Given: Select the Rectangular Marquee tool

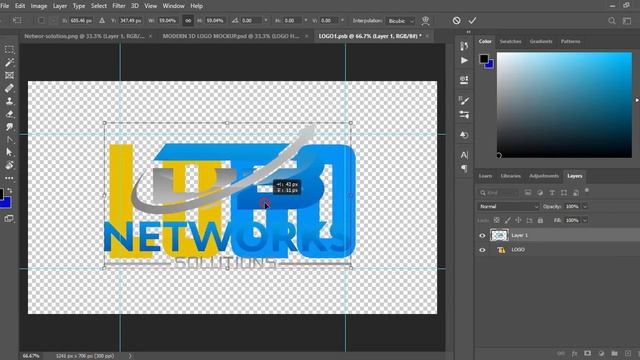Looking at the screenshot, I should click(9, 49).
